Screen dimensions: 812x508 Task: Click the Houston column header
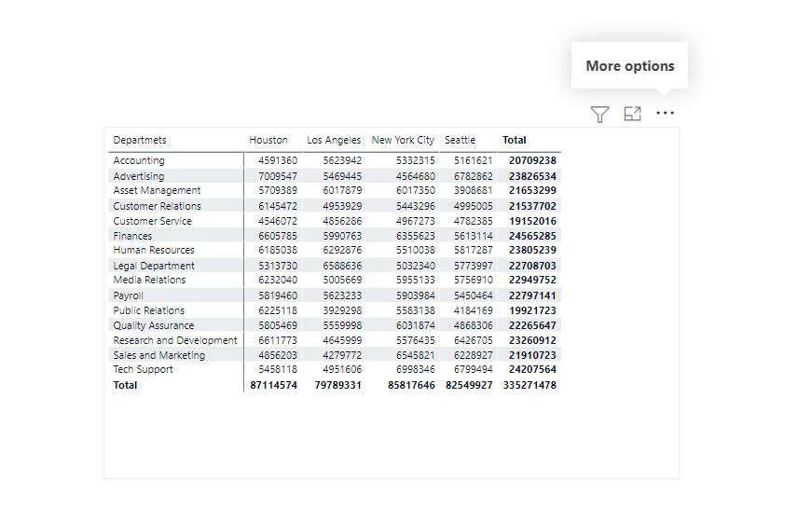click(268, 141)
